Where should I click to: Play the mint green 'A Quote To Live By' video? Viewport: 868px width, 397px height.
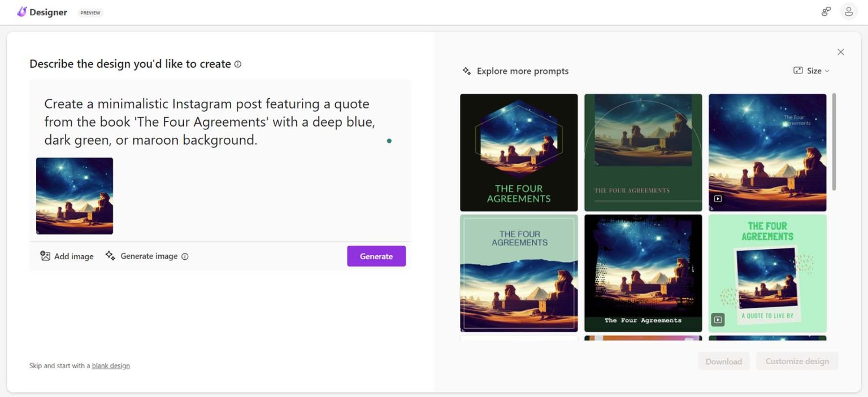pos(718,319)
